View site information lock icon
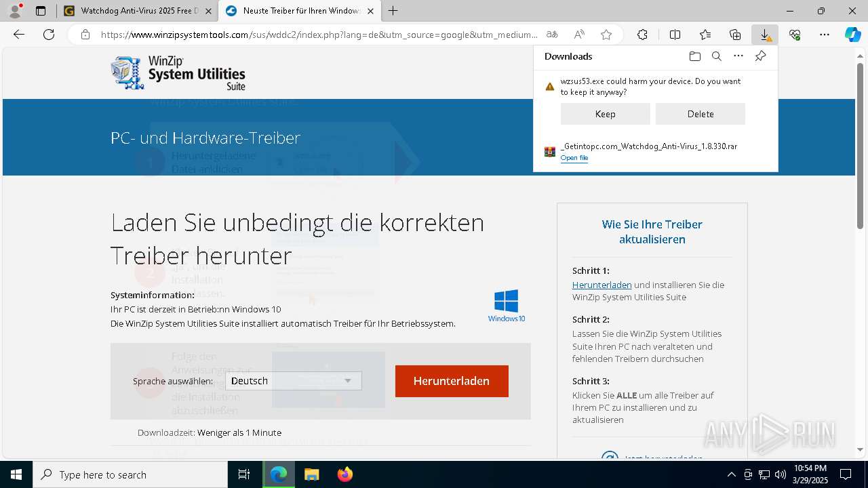 [x=85, y=35]
